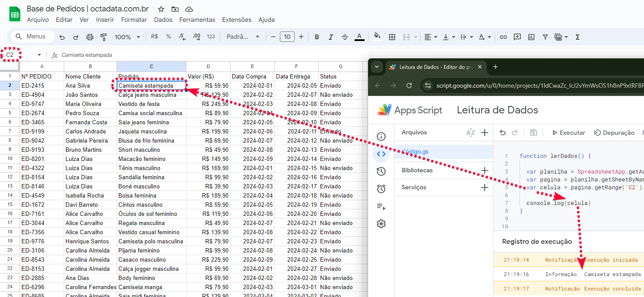Screen dimensions: 644x297
Task: Check cloud save status icon
Action: [189, 9]
